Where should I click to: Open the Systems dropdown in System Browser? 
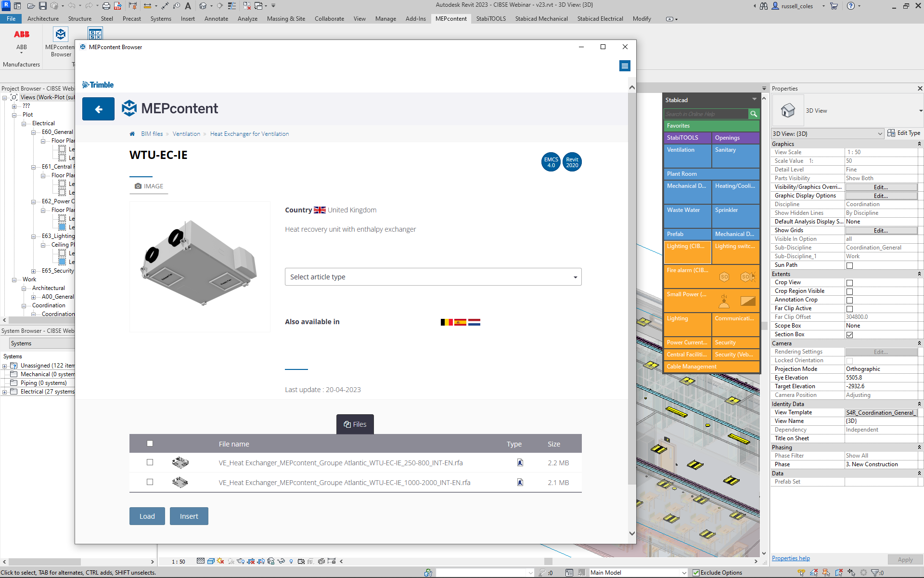42,343
